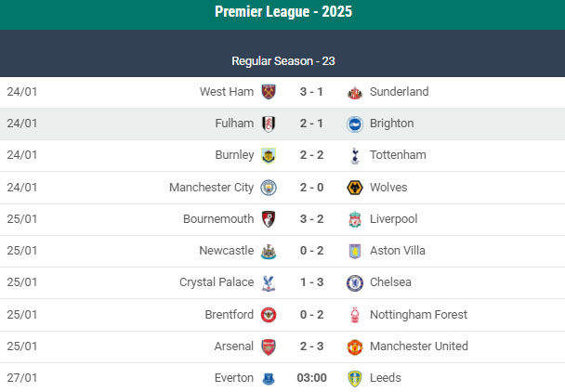The width and height of the screenshot is (565, 392).
Task: Click the Fulham team badge
Action: tap(269, 124)
